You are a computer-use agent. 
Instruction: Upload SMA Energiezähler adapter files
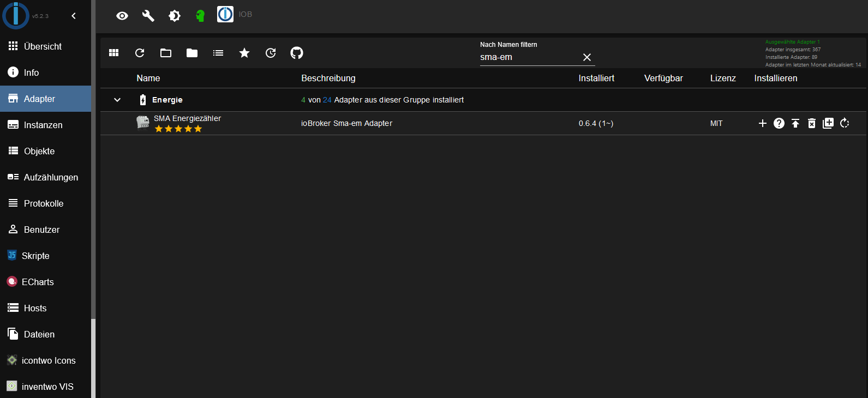[x=795, y=123]
